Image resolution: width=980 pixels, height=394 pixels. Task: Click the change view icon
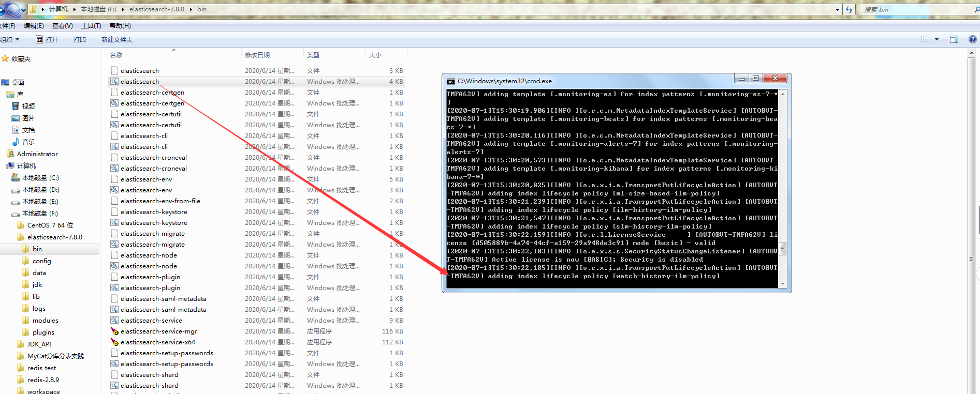tap(926, 39)
